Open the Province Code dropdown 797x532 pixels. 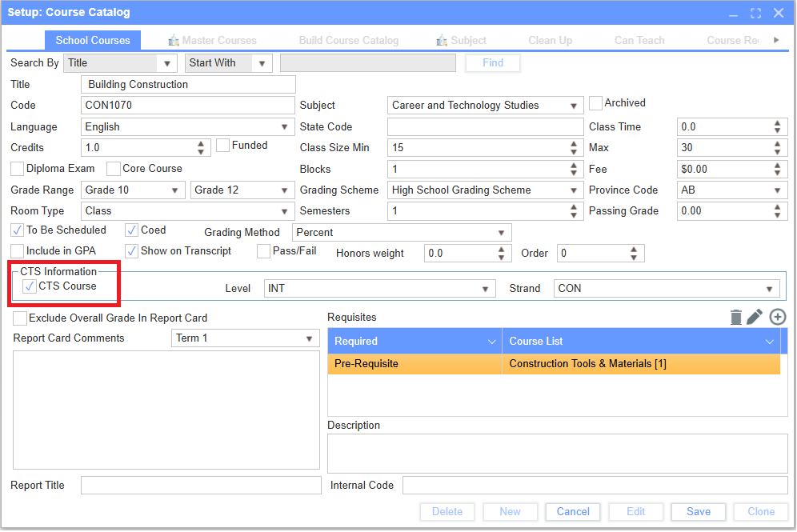tap(777, 190)
